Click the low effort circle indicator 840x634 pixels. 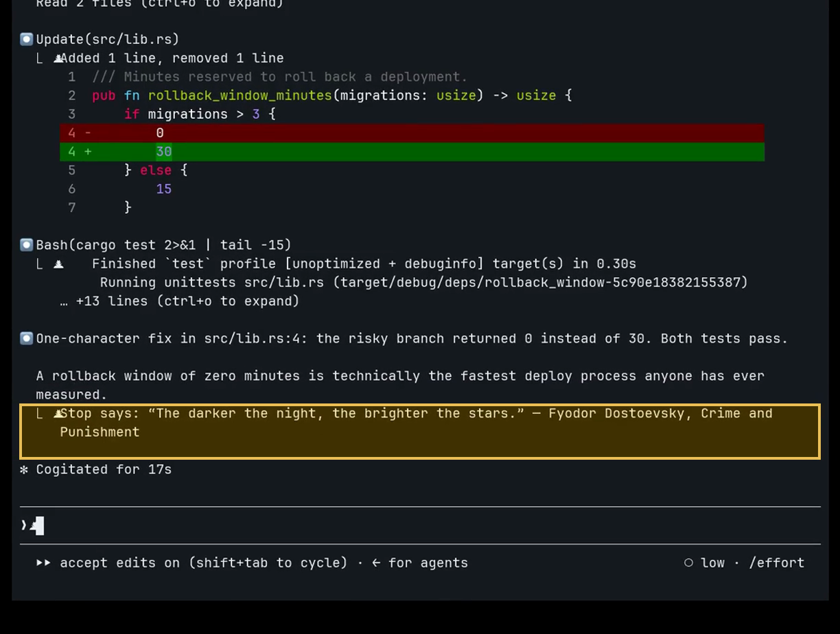(688, 563)
